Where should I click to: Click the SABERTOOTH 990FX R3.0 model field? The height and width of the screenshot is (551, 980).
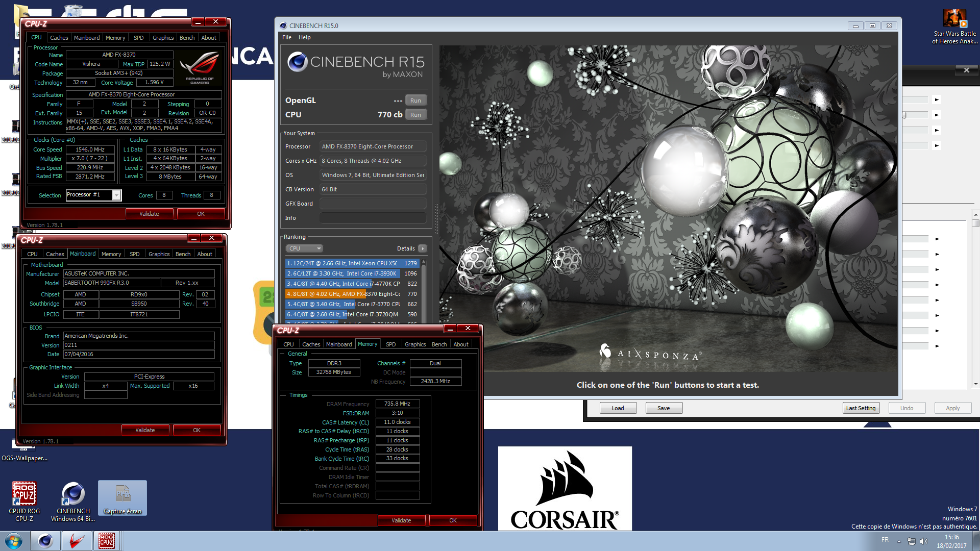click(x=111, y=283)
